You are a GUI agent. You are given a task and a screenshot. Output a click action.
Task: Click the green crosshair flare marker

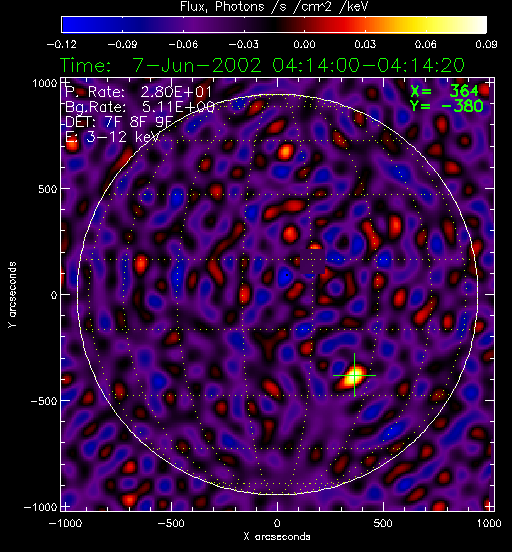(x=354, y=375)
